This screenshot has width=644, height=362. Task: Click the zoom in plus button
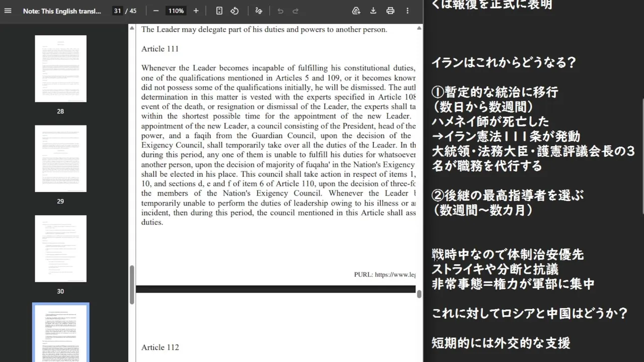[x=196, y=11]
